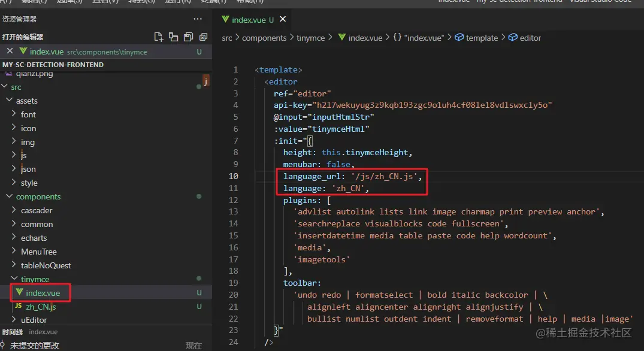Collapse the tinymce folder
This screenshot has width=644, height=351.
click(14, 279)
